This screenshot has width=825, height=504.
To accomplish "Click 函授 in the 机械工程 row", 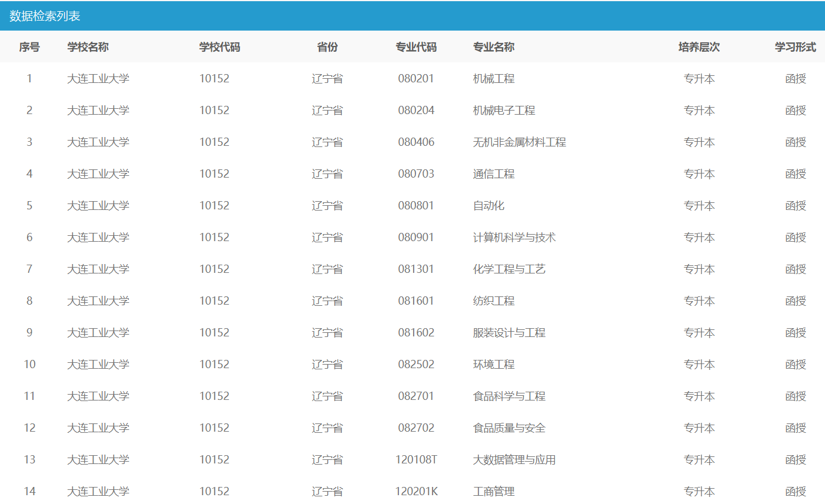I will pos(796,79).
